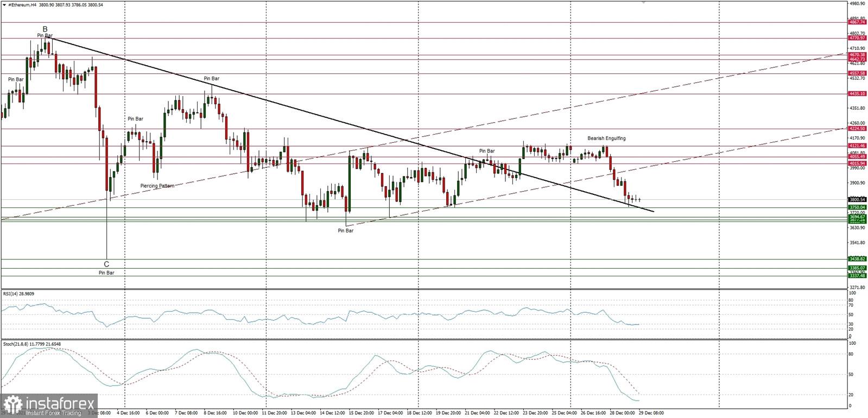Select the 3337.48 support price tag

[857, 276]
